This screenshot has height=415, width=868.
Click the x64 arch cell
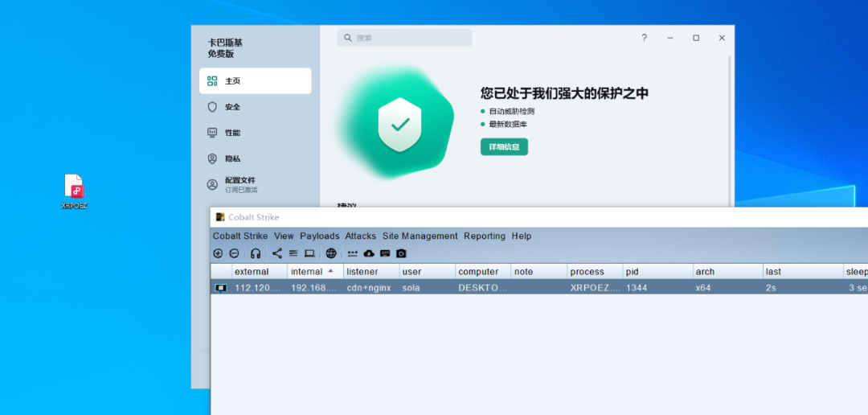click(728, 288)
